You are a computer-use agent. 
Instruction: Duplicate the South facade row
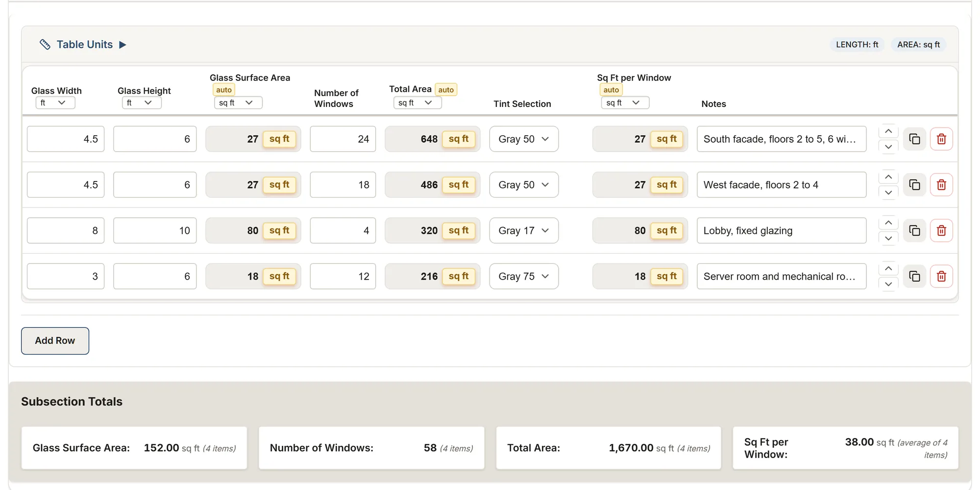pos(914,139)
